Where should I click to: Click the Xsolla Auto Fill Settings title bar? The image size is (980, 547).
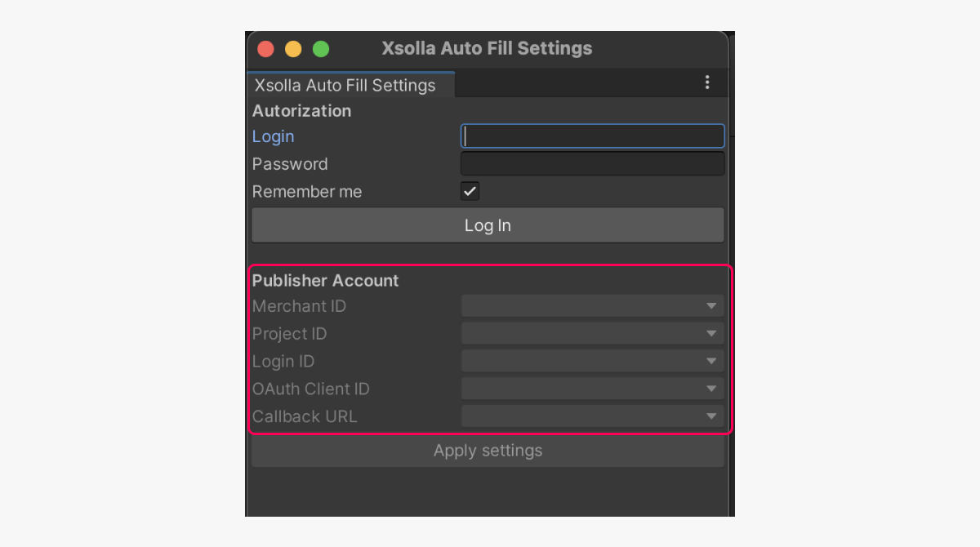(x=488, y=48)
